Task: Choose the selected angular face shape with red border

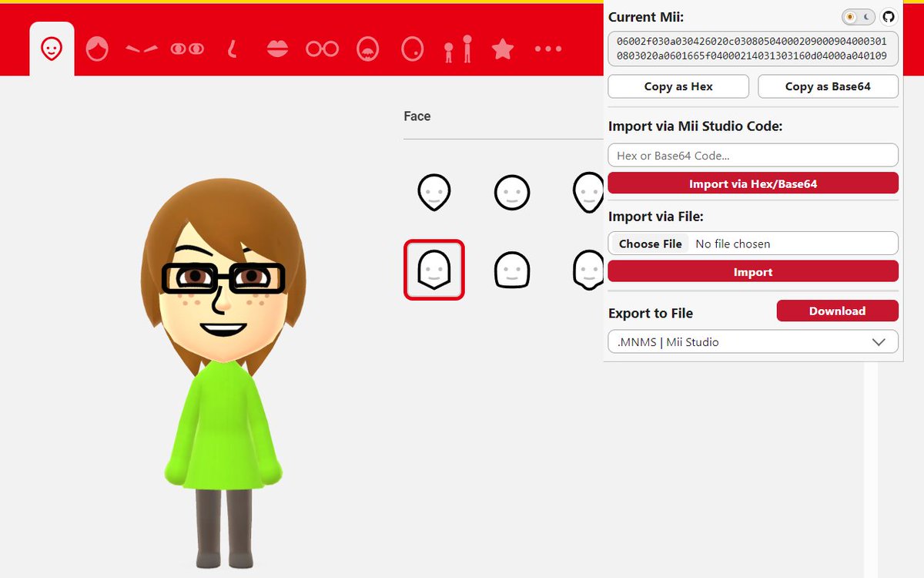Action: coord(434,270)
